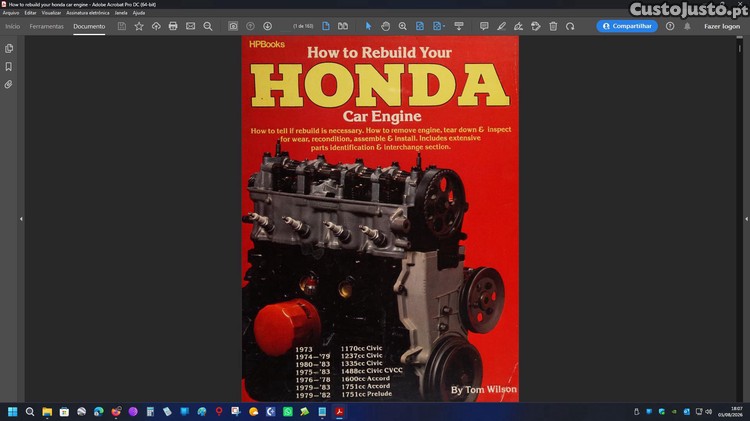This screenshot has height=421, width=750.
Task: Bookmark document with the star icon
Action: tap(139, 26)
